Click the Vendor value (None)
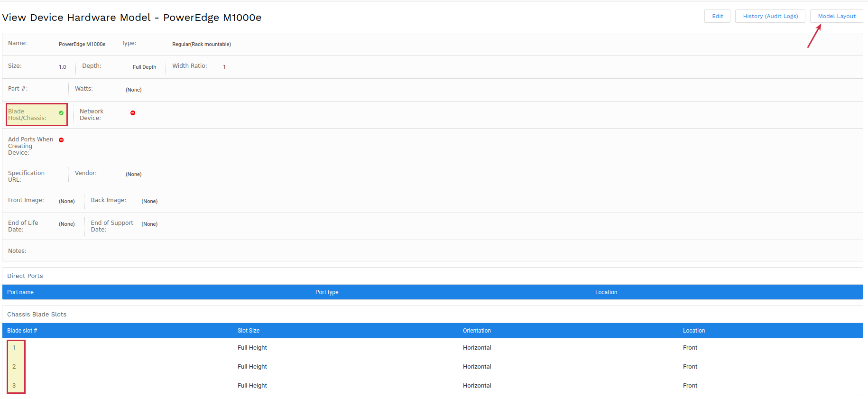 coord(134,174)
